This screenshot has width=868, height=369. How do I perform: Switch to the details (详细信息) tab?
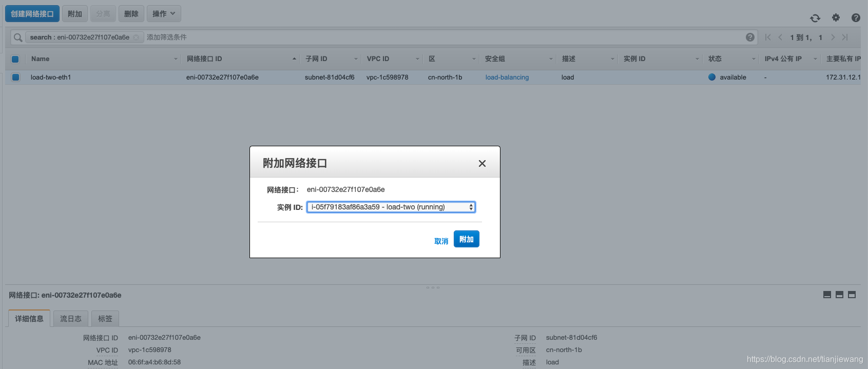coord(29,319)
